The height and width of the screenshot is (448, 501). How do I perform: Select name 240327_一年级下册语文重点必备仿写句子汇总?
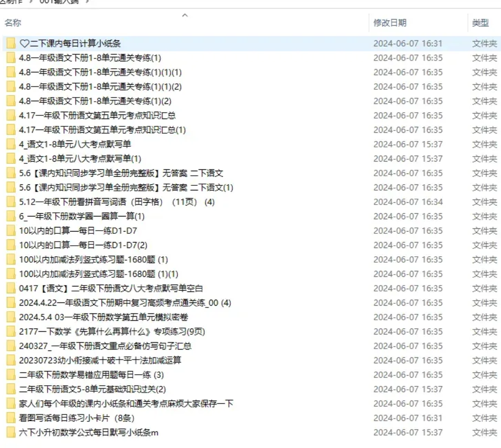pos(105,346)
